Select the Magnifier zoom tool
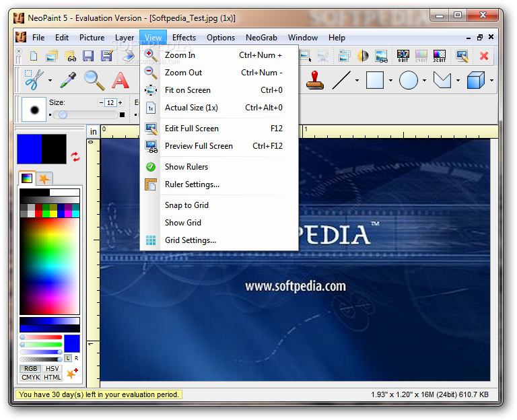Viewport: 517px width, 420px height. click(94, 80)
